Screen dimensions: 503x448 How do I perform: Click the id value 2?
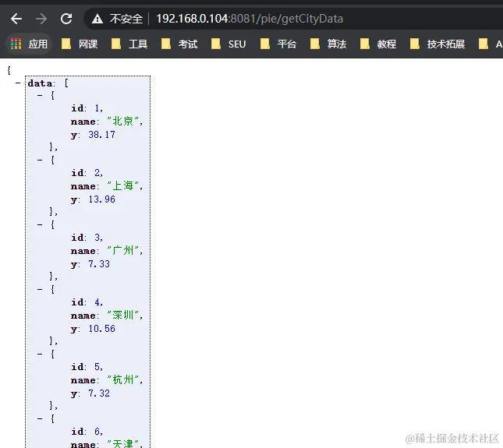(97, 173)
